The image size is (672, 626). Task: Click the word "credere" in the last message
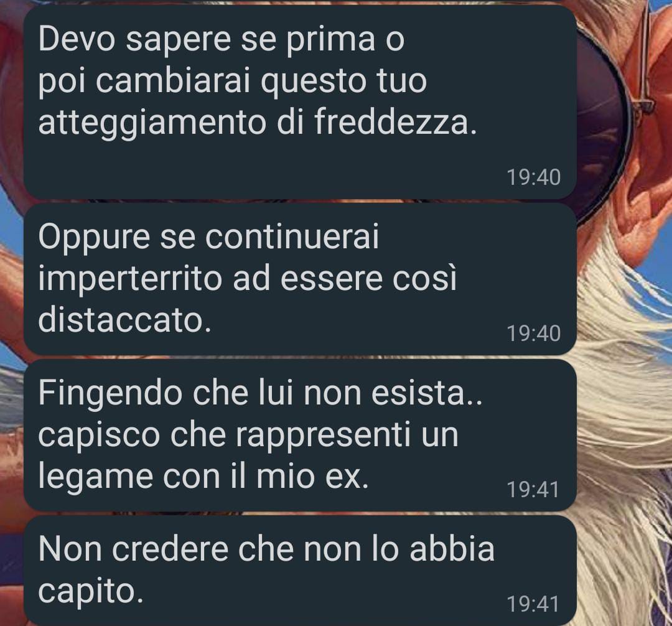point(170,549)
